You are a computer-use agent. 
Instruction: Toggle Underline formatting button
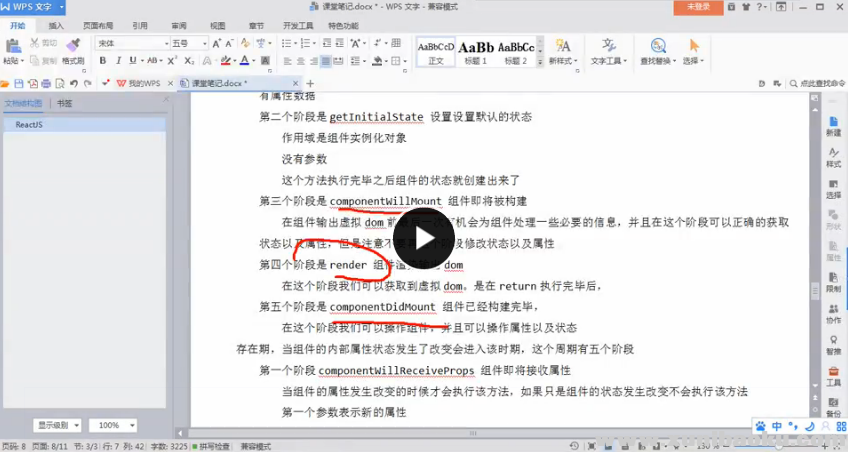[132, 61]
